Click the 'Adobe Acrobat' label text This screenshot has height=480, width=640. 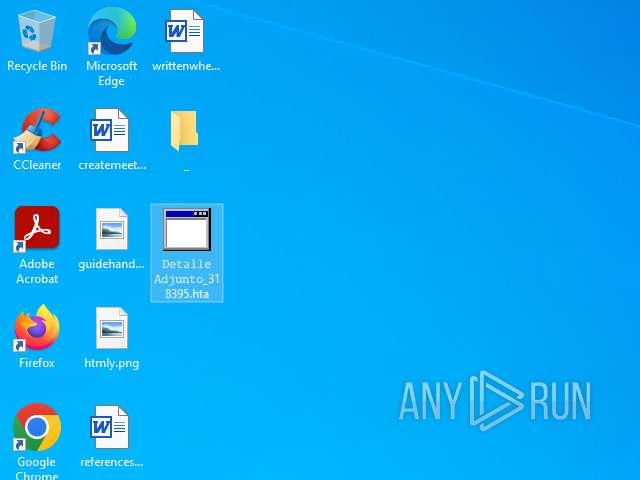(37, 271)
